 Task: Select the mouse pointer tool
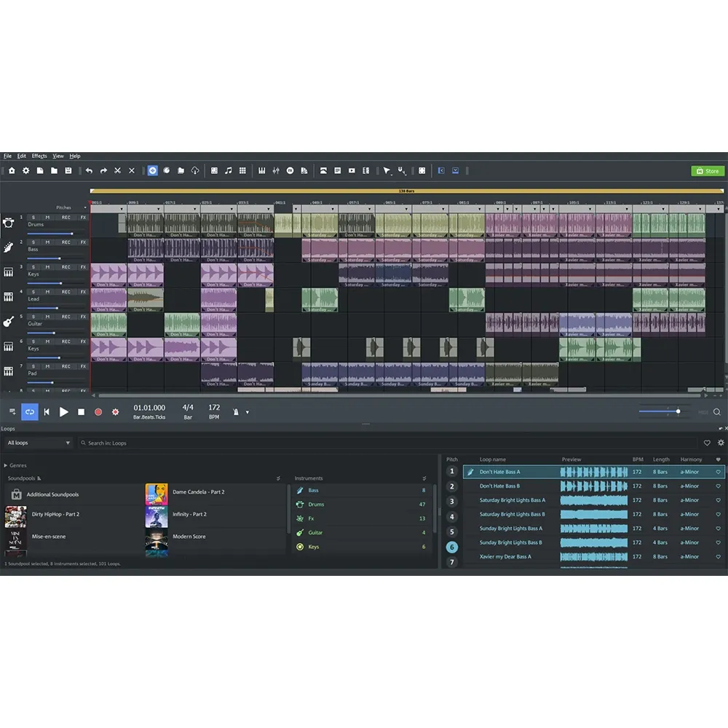point(386,171)
